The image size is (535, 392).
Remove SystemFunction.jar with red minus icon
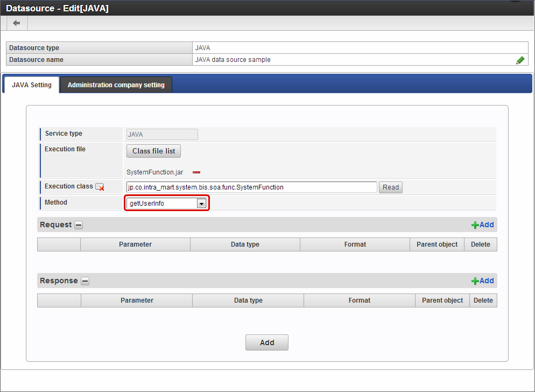(196, 172)
